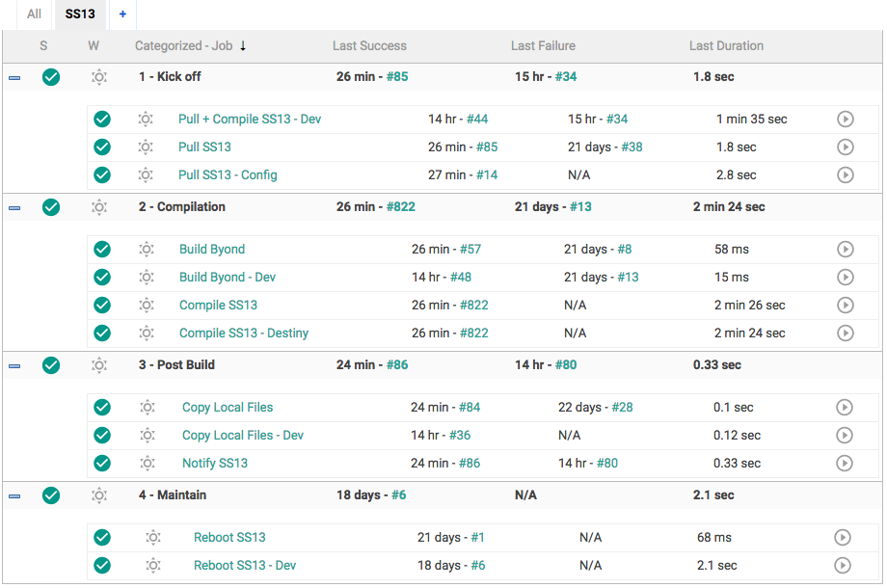Collapse the 2 - Compilation category
887x588 pixels.
[14, 208]
